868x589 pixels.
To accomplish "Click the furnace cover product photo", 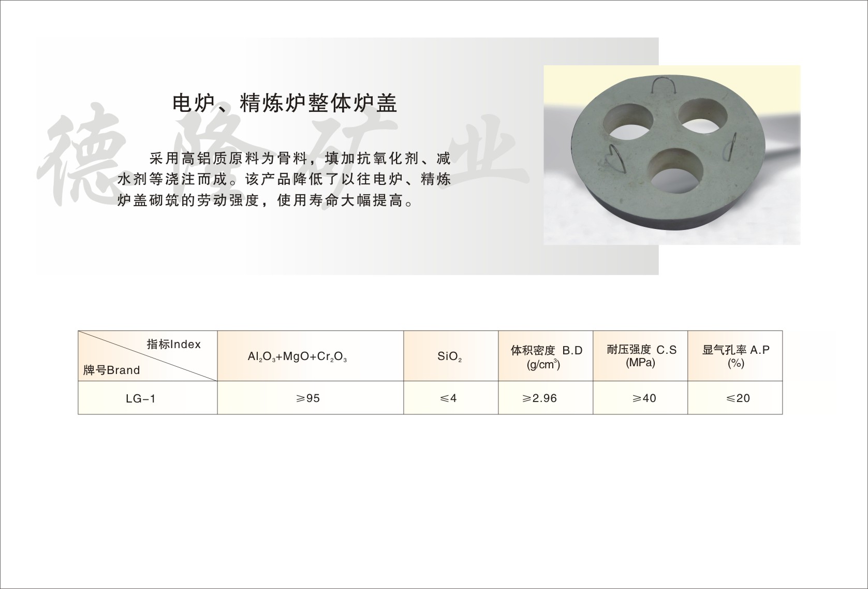I will pyautogui.click(x=671, y=154).
